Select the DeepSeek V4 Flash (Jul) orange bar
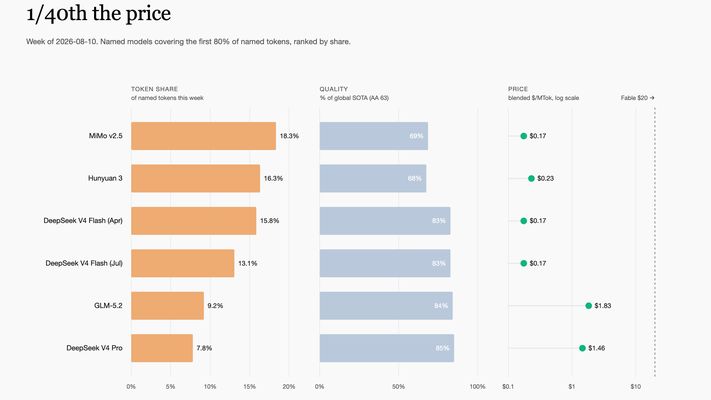Viewport: 711px width, 400px height. coord(183,263)
